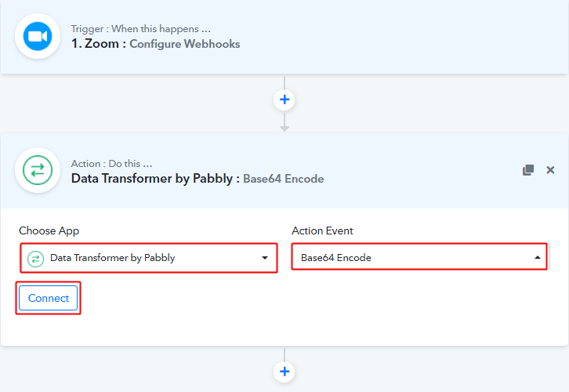Expand the Choose App dropdown arrow

point(265,258)
